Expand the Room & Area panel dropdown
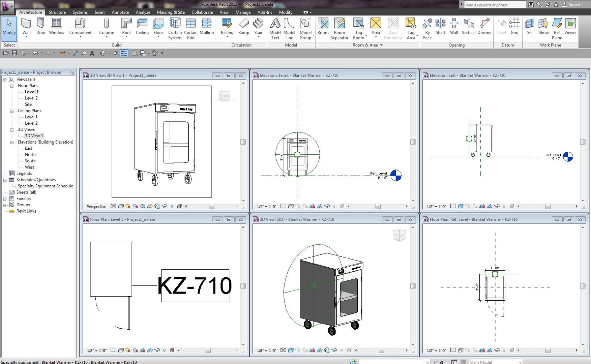591x364 pixels. 381,45
